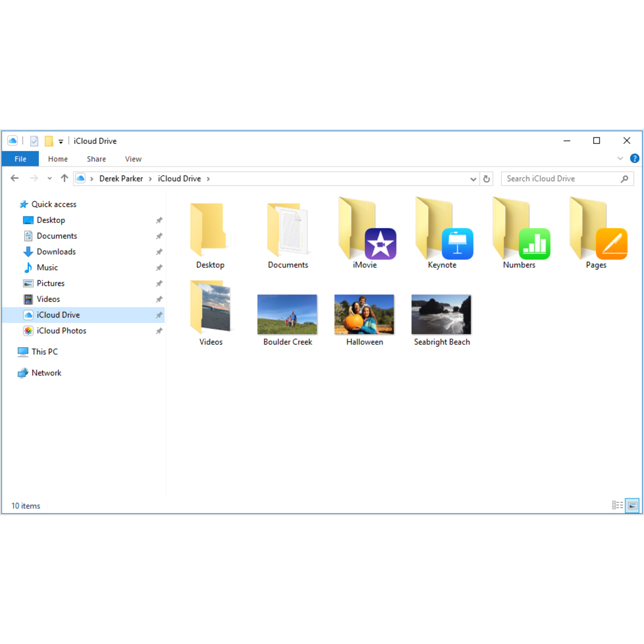Image resolution: width=644 pixels, height=644 pixels.
Task: Switch to large icons view
Action: coord(632,506)
